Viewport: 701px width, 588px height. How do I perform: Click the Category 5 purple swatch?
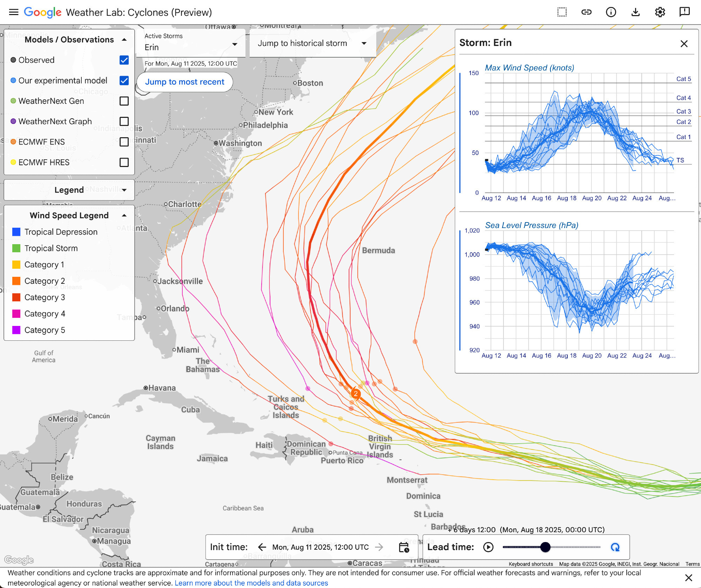pos(16,330)
